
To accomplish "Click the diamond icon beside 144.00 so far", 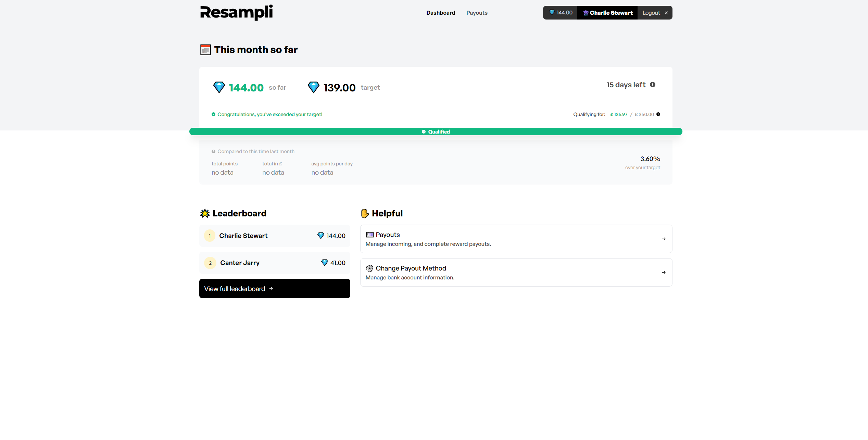I will [x=219, y=87].
